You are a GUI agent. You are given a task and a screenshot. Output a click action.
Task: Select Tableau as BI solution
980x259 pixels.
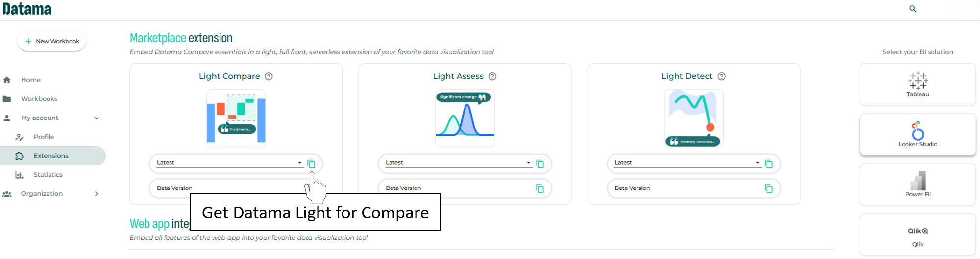tap(918, 84)
